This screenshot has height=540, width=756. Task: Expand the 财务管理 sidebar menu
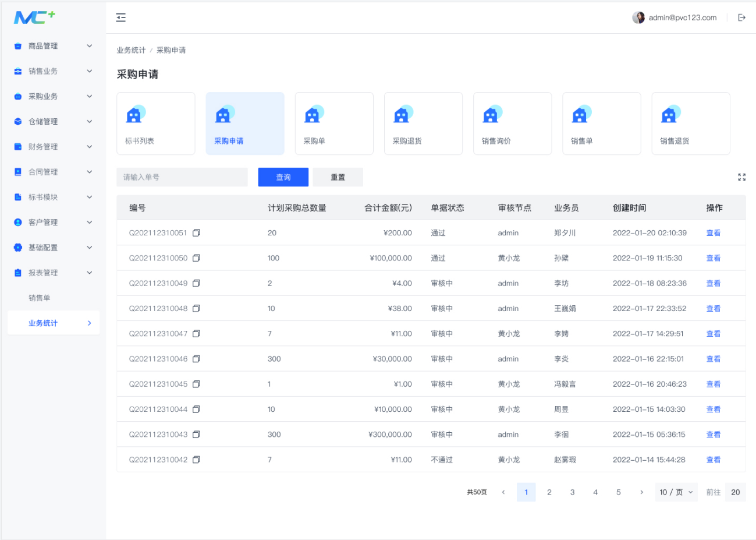(x=54, y=147)
